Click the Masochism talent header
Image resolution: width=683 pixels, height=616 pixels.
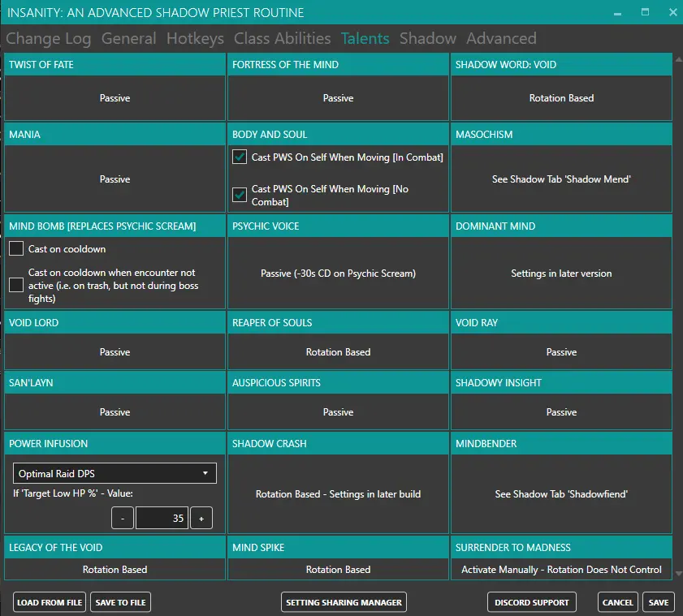coord(561,134)
